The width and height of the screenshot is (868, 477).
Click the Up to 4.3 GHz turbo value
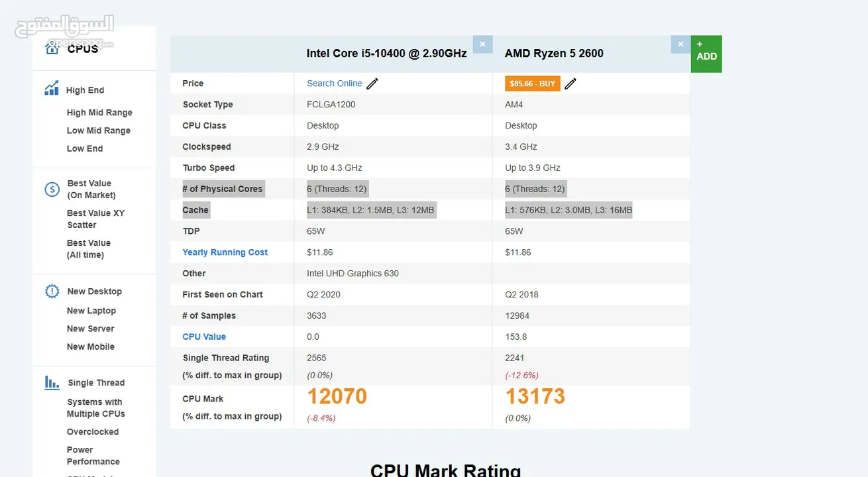(x=335, y=168)
